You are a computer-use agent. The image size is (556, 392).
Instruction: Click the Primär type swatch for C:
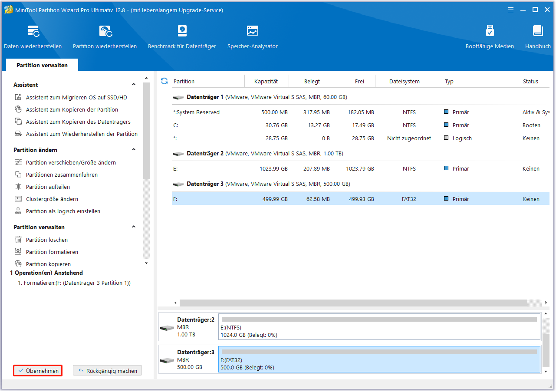[x=446, y=125]
